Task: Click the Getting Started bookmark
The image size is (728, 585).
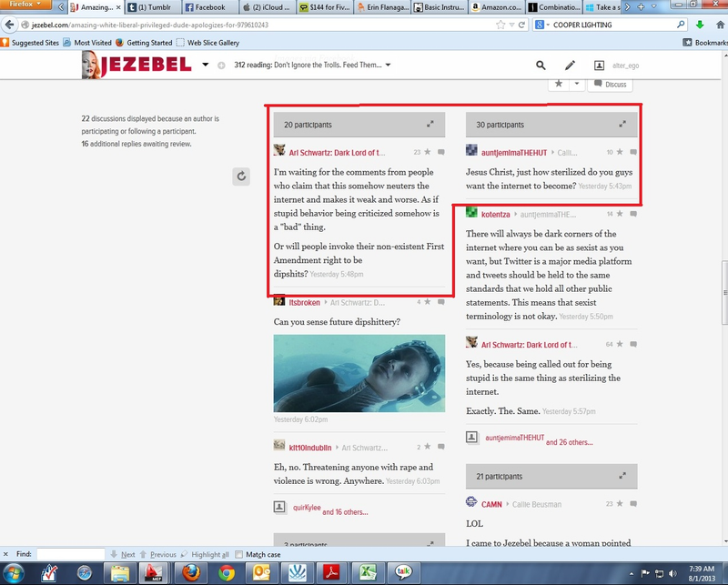Action: coord(144,43)
